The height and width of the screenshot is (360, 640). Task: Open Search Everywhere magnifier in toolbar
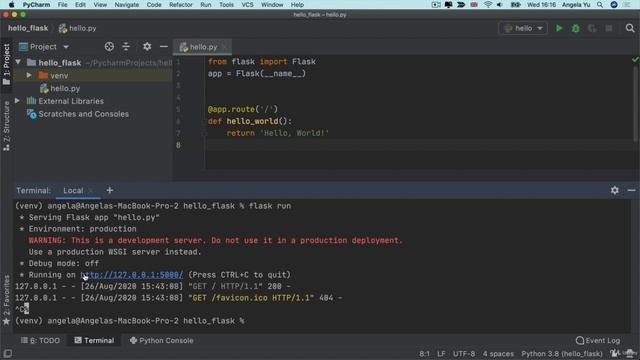click(630, 28)
